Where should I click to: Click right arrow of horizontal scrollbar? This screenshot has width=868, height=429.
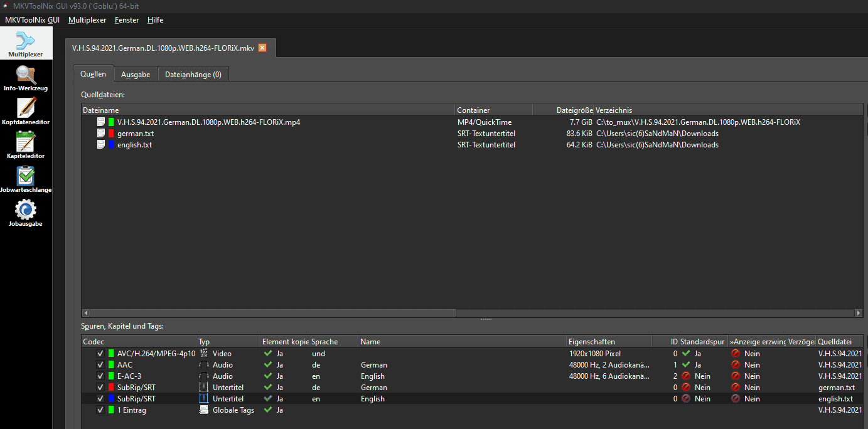859,313
